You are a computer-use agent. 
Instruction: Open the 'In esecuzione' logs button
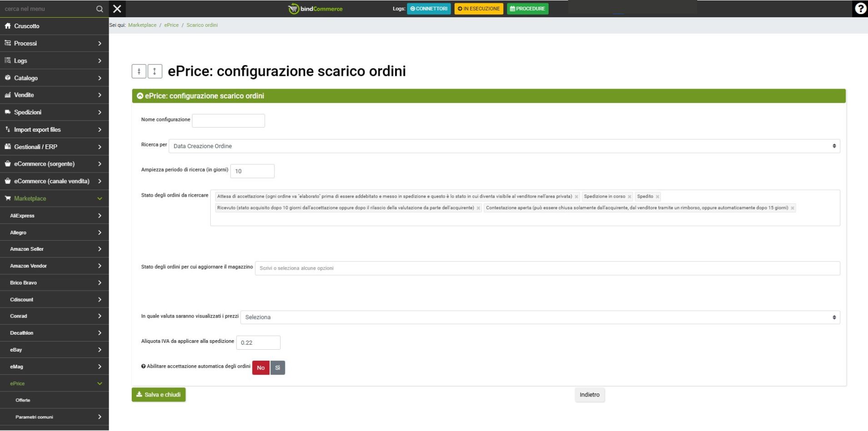(478, 9)
